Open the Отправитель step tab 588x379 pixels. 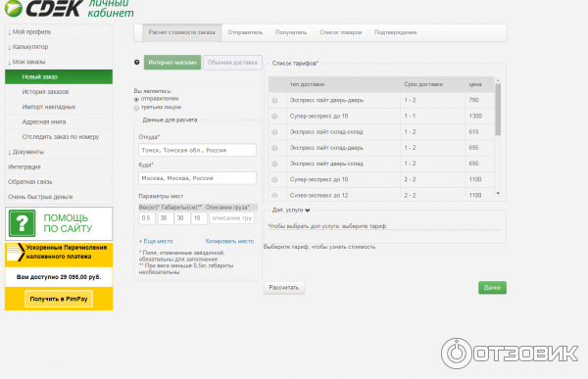[x=245, y=32]
